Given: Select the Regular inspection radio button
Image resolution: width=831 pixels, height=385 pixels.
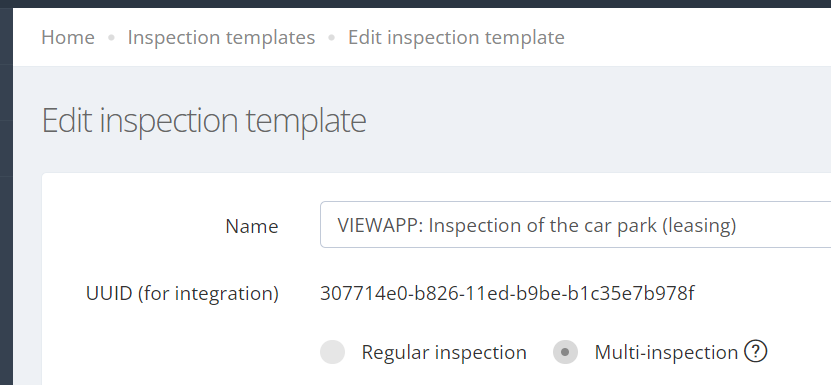Looking at the screenshot, I should pyautogui.click(x=332, y=352).
